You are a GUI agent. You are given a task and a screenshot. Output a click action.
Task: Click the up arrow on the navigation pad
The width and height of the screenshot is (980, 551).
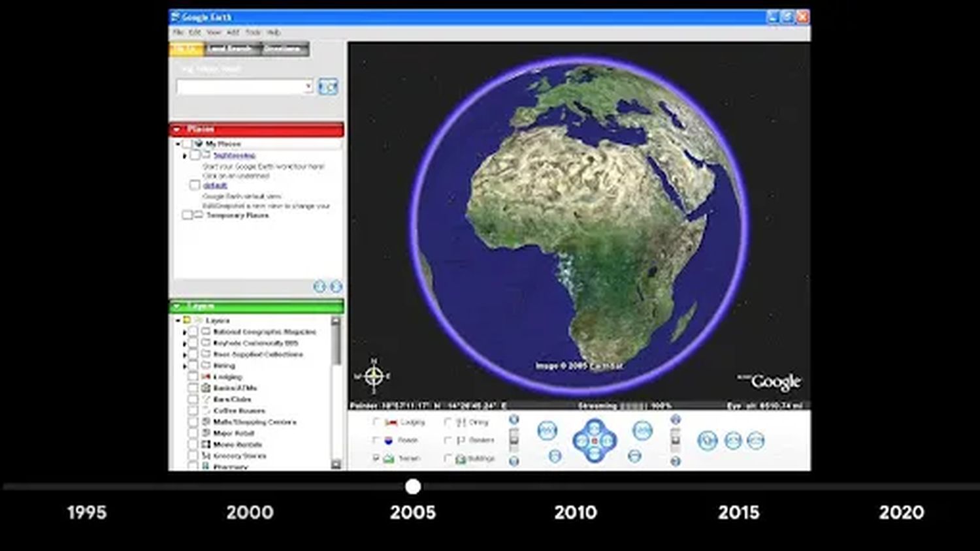tap(594, 428)
